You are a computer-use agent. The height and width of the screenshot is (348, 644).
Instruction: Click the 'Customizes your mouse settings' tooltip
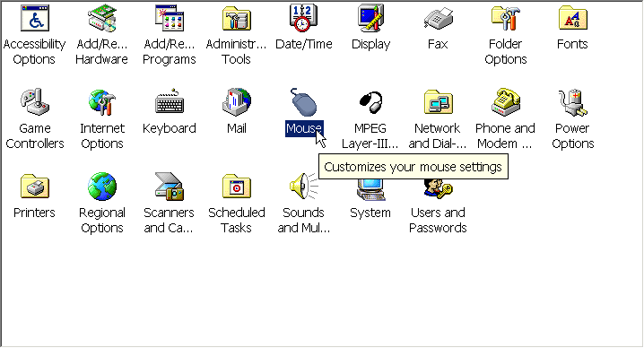(x=413, y=167)
